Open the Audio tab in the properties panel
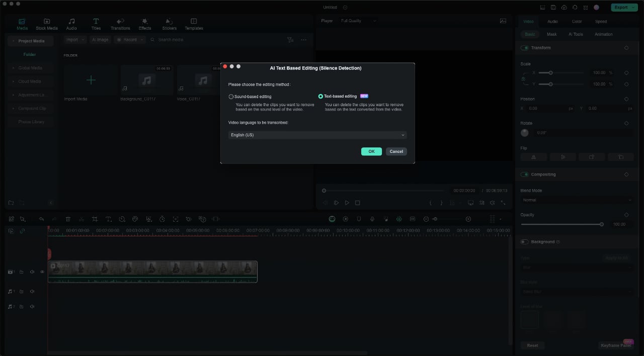 [x=552, y=21]
